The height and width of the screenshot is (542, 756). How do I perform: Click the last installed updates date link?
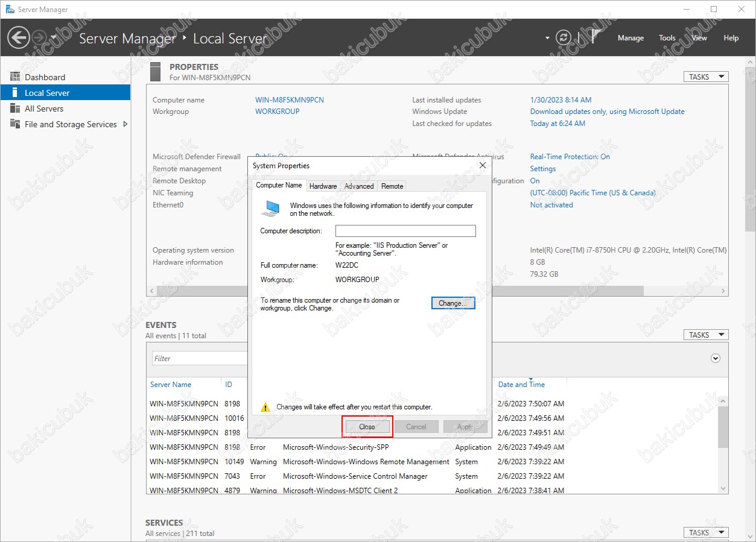561,100
